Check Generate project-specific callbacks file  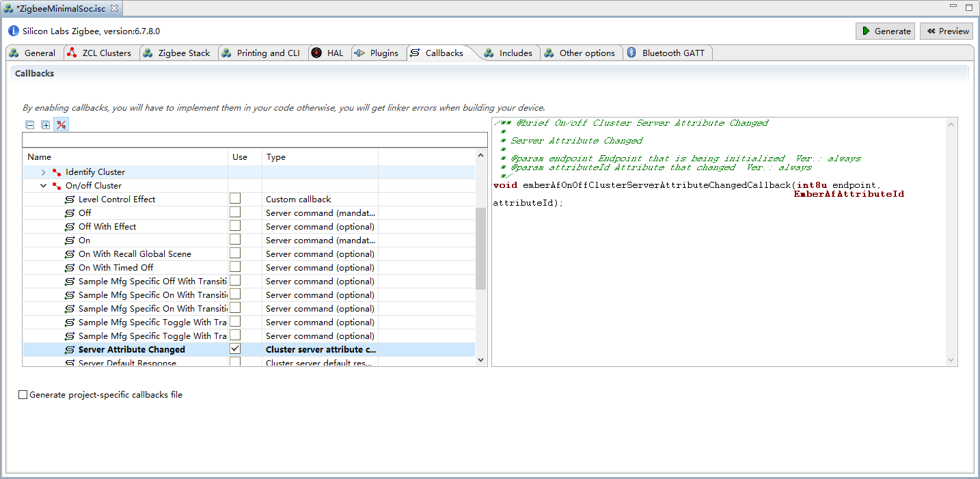[23, 395]
